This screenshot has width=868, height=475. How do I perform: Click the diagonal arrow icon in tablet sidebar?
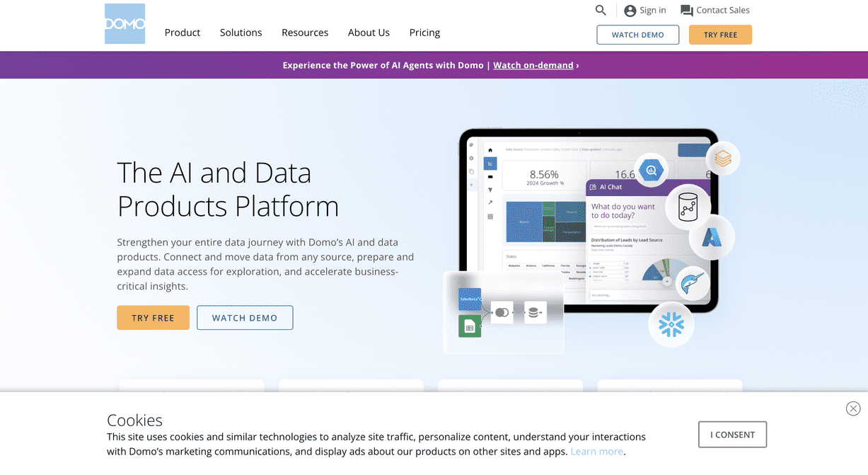coord(490,202)
